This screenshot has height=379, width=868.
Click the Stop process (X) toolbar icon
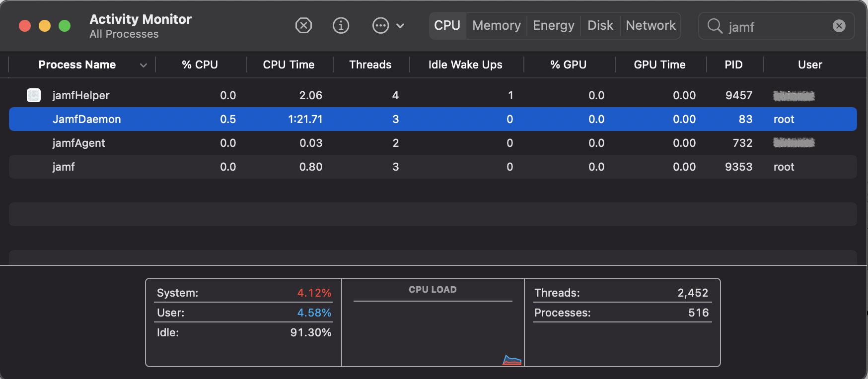click(303, 25)
